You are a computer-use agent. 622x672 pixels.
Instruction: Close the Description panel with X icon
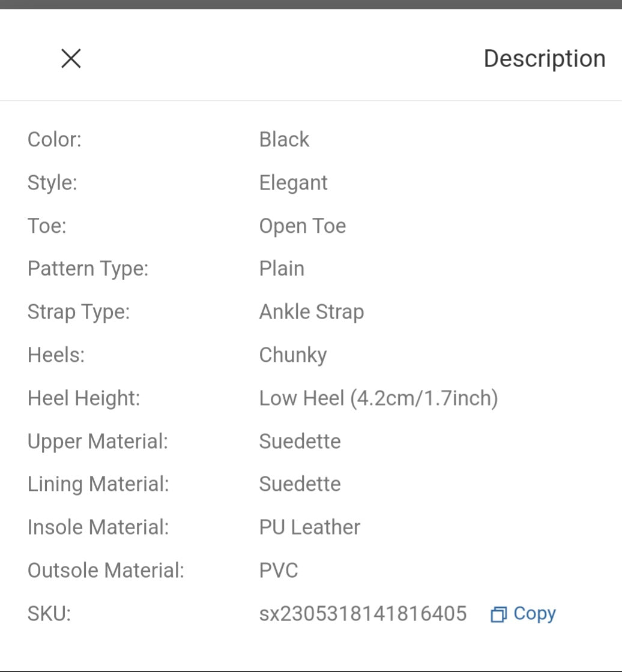[71, 59]
